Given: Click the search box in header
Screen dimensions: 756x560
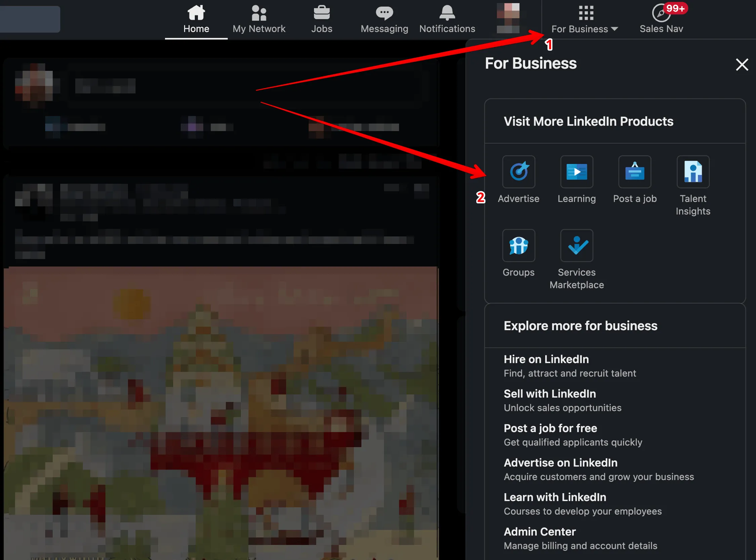Looking at the screenshot, I should click(x=30, y=19).
